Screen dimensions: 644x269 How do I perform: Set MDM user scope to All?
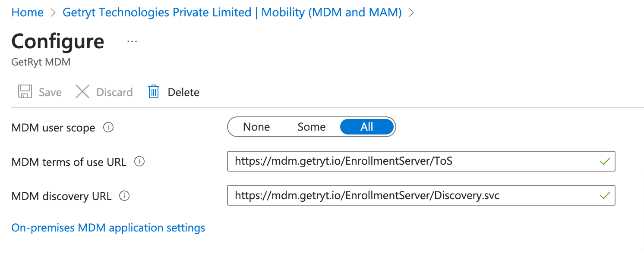point(367,127)
